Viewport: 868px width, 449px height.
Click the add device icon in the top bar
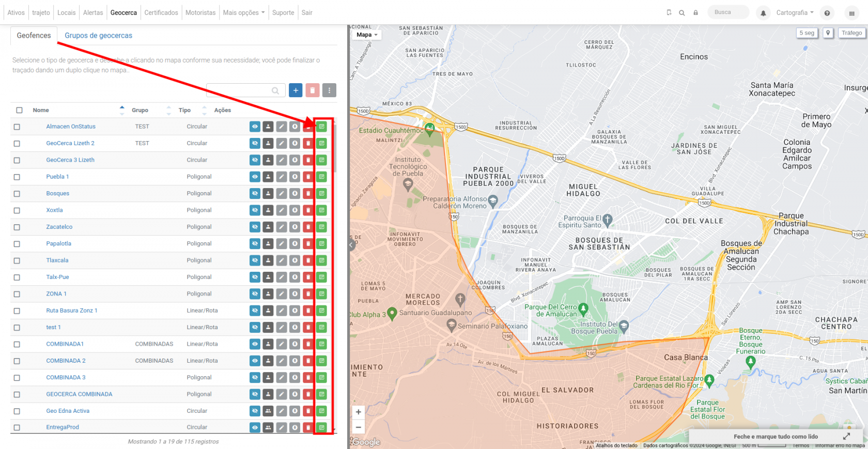pos(669,13)
